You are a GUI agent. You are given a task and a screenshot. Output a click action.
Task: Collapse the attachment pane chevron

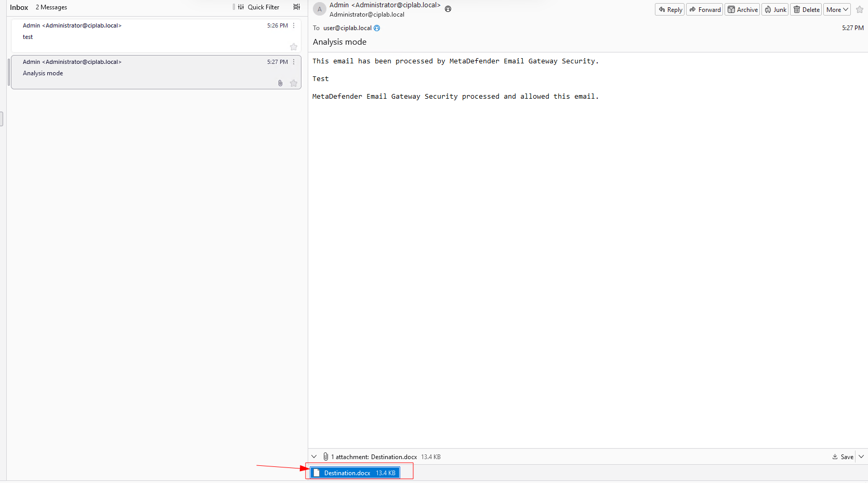314,457
